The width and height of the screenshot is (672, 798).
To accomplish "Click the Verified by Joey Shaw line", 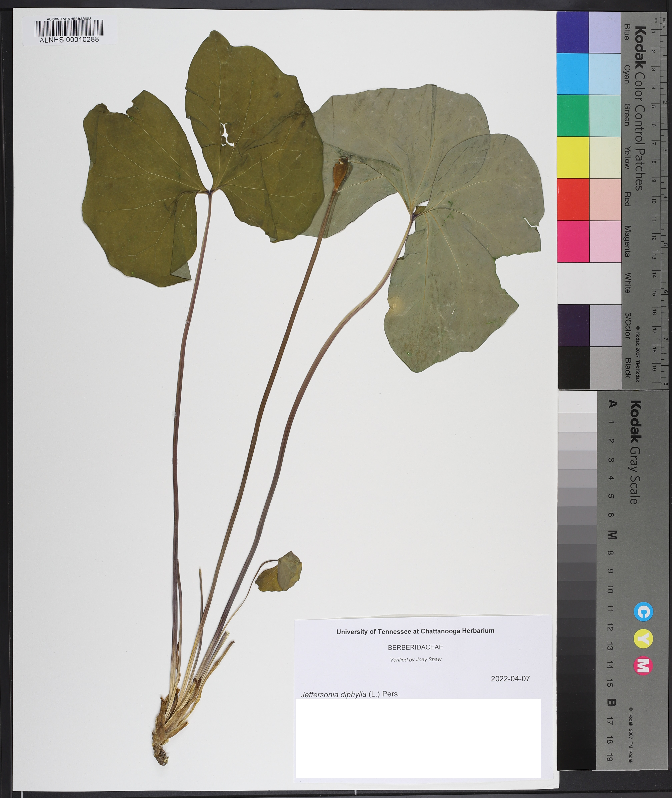I will click(x=416, y=660).
